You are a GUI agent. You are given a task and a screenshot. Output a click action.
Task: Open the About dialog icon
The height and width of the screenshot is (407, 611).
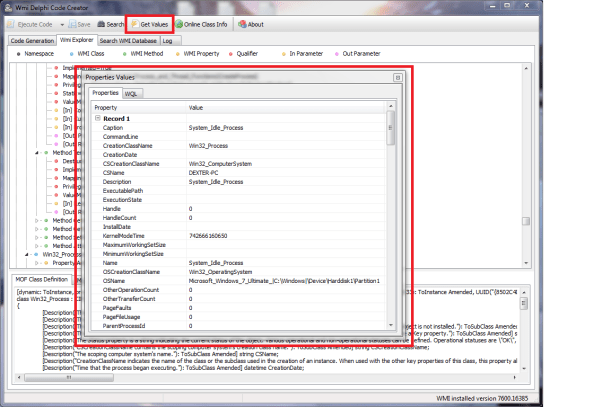241,23
